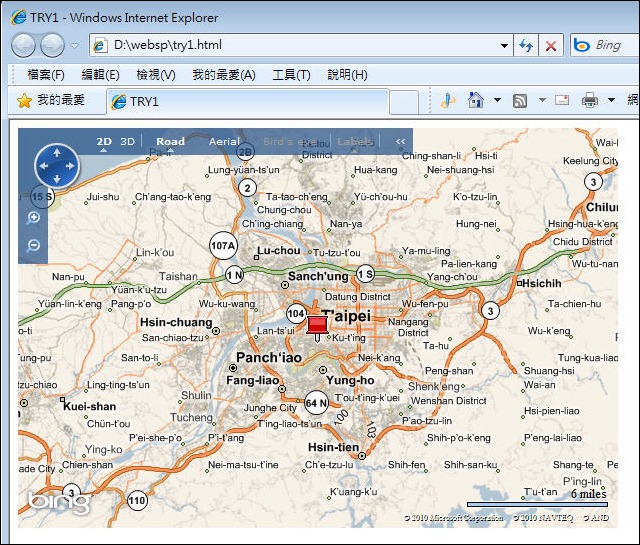Click the red Stop loading icon
Image resolution: width=640 pixels, height=545 pixels.
coord(551,45)
